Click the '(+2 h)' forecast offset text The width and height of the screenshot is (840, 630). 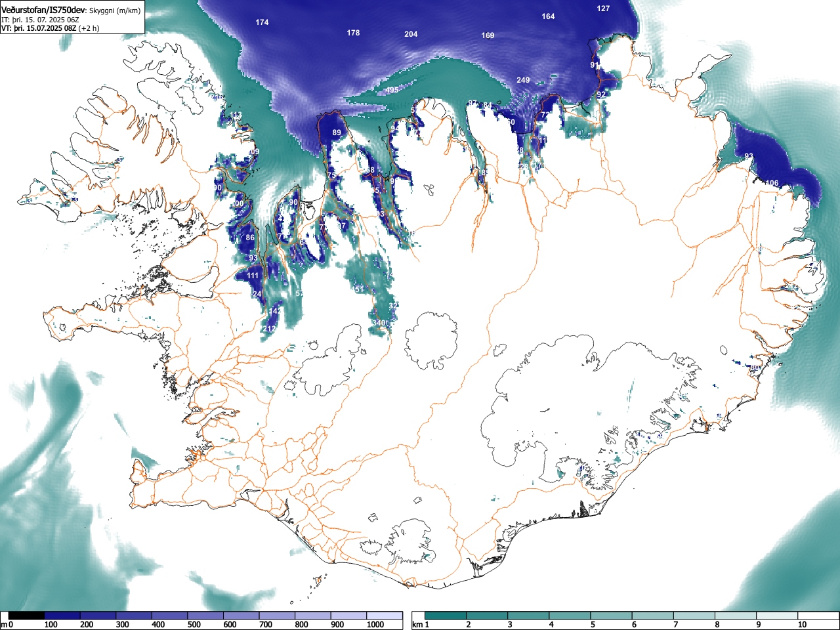[89, 28]
